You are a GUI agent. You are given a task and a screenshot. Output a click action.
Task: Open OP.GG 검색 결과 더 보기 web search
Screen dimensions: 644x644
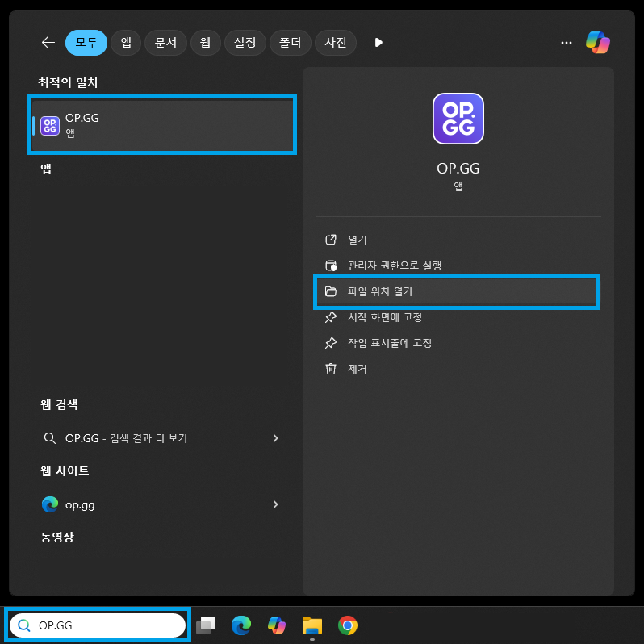click(161, 438)
